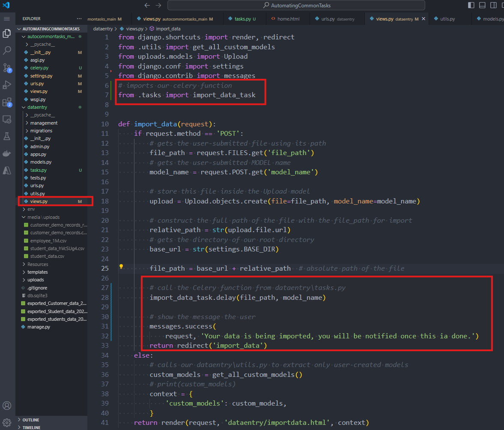Go forward with the navigation arrow

pyautogui.click(x=158, y=5)
